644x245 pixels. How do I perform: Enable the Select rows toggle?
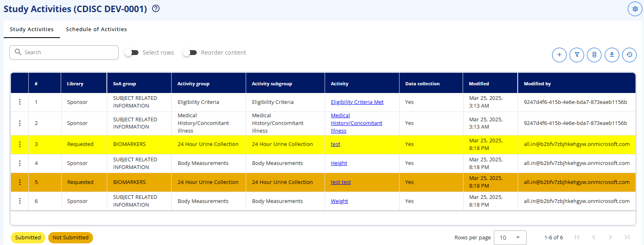coord(132,53)
